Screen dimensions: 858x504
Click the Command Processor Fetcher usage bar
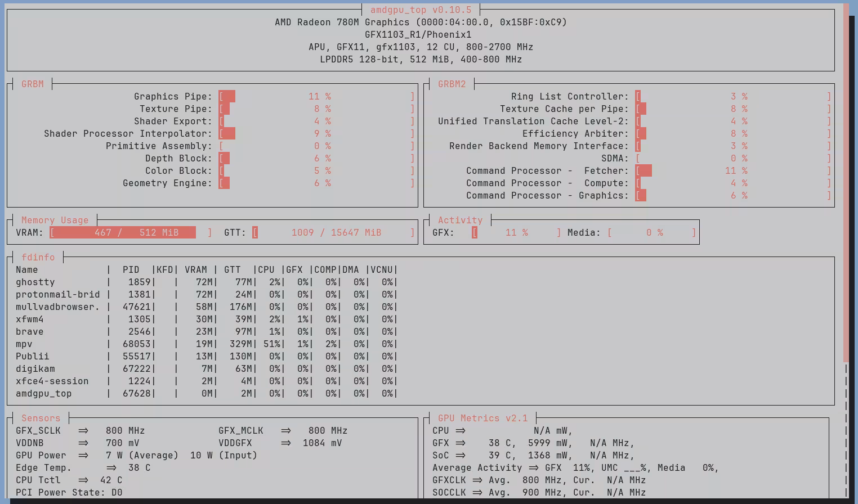click(x=733, y=171)
